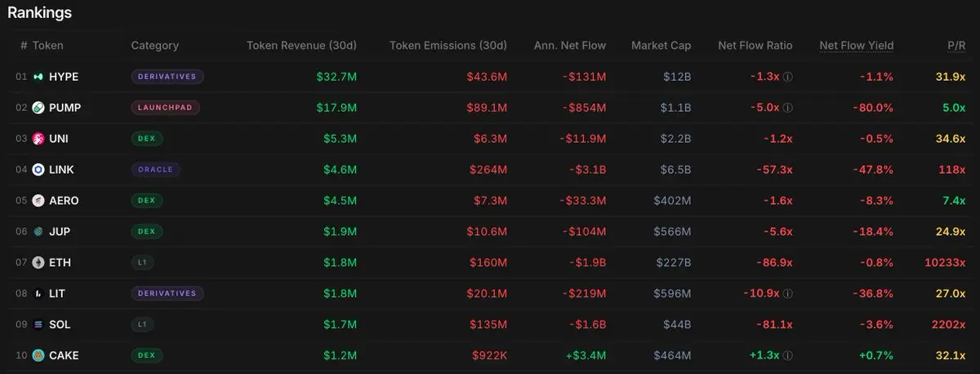Viewport: 980px width, 374px height.
Task: Click the Token column header
Action: pyautogui.click(x=47, y=46)
